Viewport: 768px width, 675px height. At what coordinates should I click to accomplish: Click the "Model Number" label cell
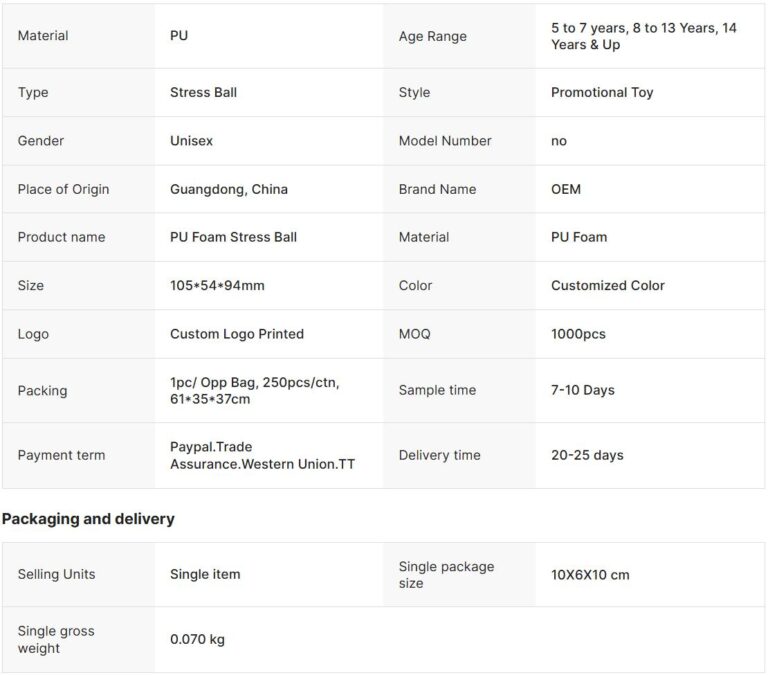point(445,141)
